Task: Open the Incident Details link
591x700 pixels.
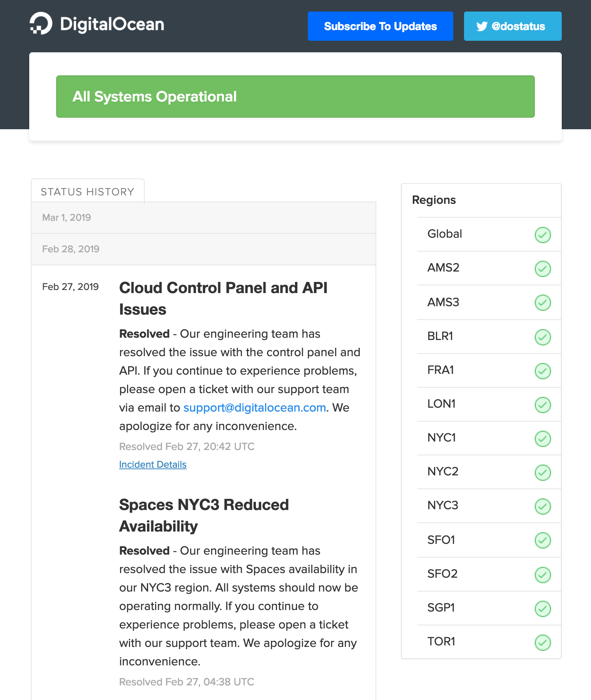Action: (153, 465)
